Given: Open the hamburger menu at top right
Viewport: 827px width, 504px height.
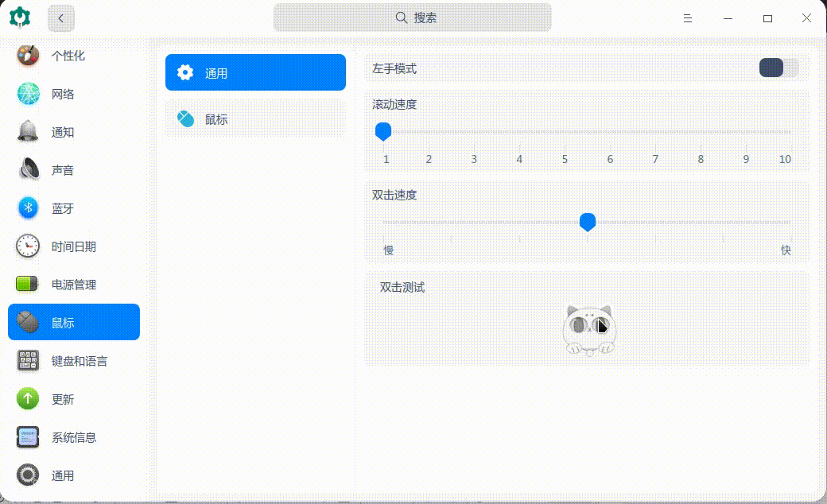Looking at the screenshot, I should coord(687,17).
